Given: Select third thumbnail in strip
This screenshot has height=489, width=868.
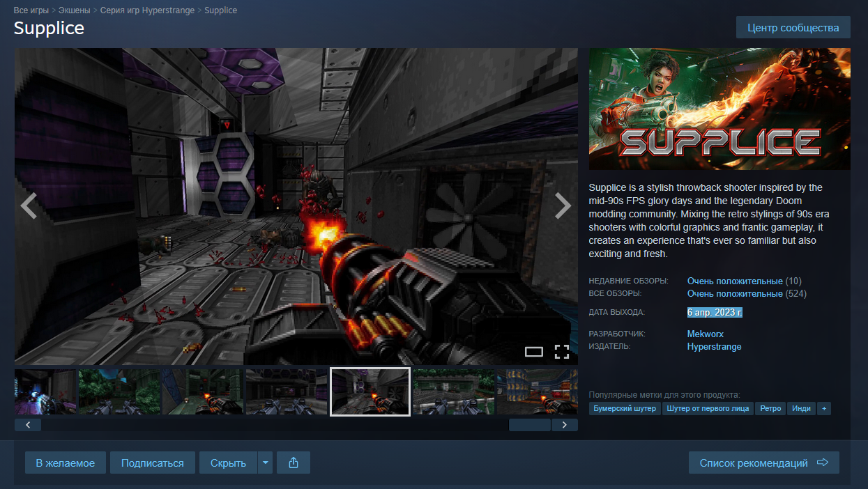Looking at the screenshot, I should pyautogui.click(x=203, y=392).
